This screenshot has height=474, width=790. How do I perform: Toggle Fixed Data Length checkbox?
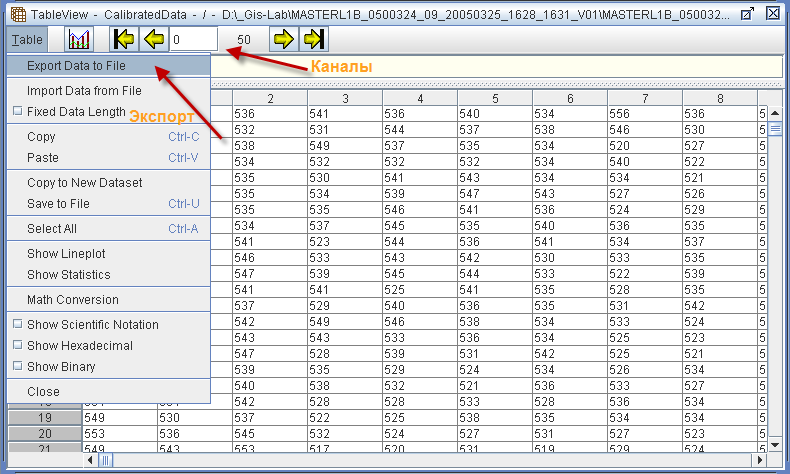pyautogui.click(x=18, y=112)
